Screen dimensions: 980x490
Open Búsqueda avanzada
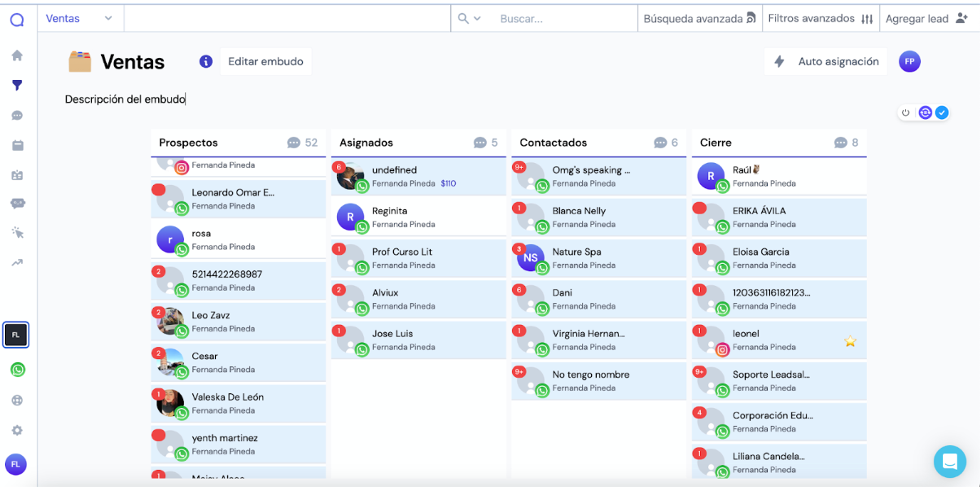[700, 18]
